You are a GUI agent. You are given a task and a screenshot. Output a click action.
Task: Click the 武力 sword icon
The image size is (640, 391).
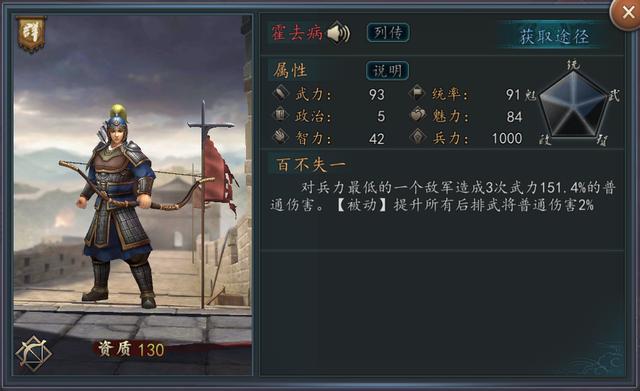pos(281,93)
